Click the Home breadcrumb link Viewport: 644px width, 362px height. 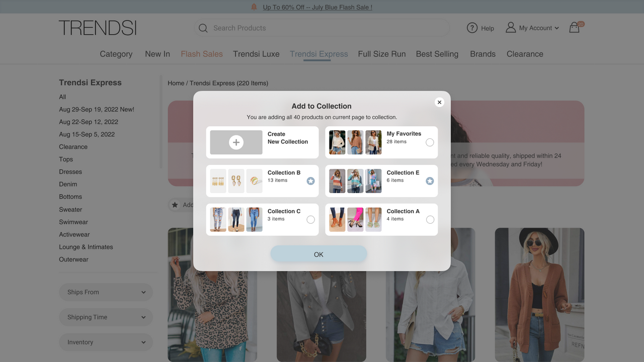tap(176, 83)
